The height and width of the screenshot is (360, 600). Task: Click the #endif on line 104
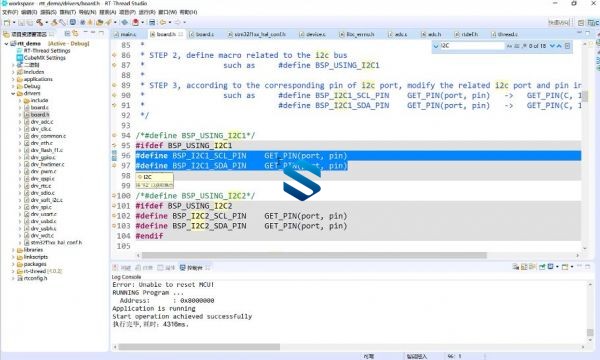[149, 236]
